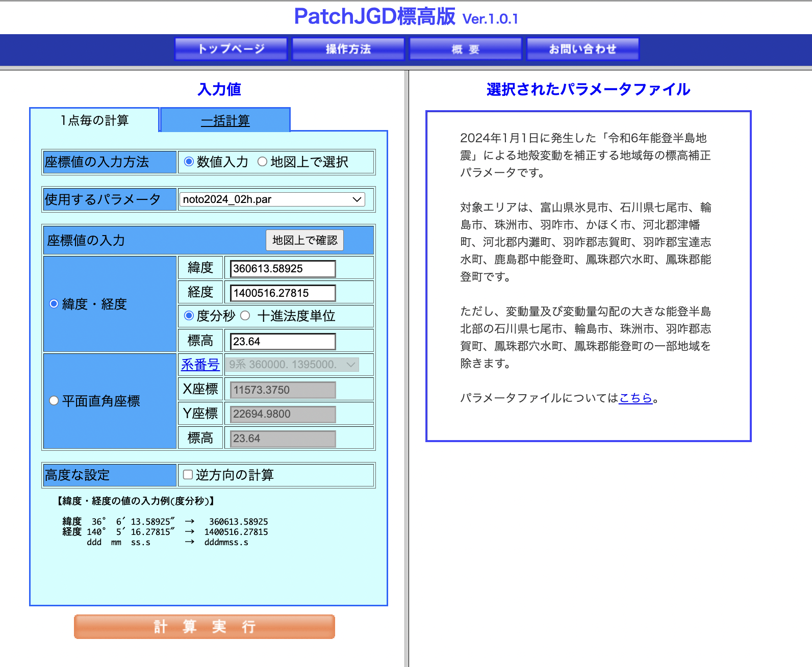Select the 十進法度単位 radio option
The width and height of the screenshot is (812, 667).
[245, 316]
